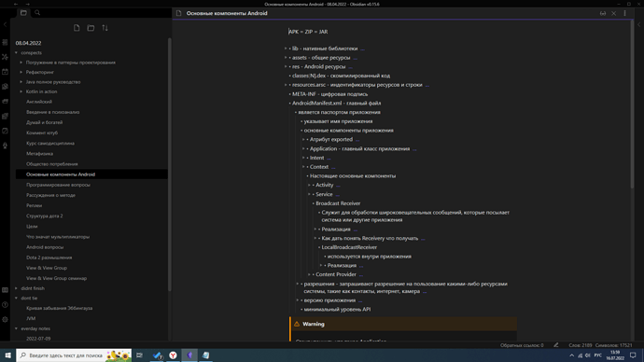The height and width of the screenshot is (362, 644).
Task: Click the file explorer scrollbar
Action: coord(169,164)
